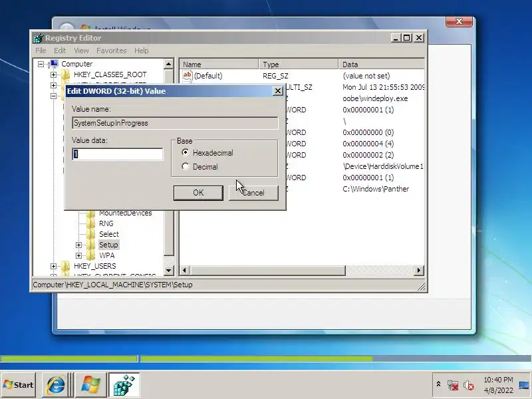The height and width of the screenshot is (399, 532).
Task: Collapse the Computer tree node
Action: (x=41, y=64)
